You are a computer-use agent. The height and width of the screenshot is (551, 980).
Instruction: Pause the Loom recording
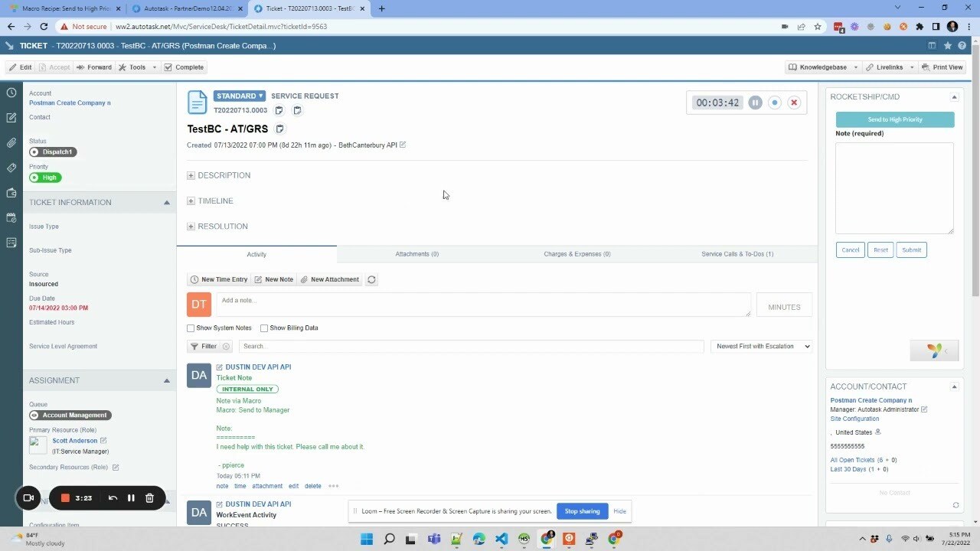coord(131,498)
